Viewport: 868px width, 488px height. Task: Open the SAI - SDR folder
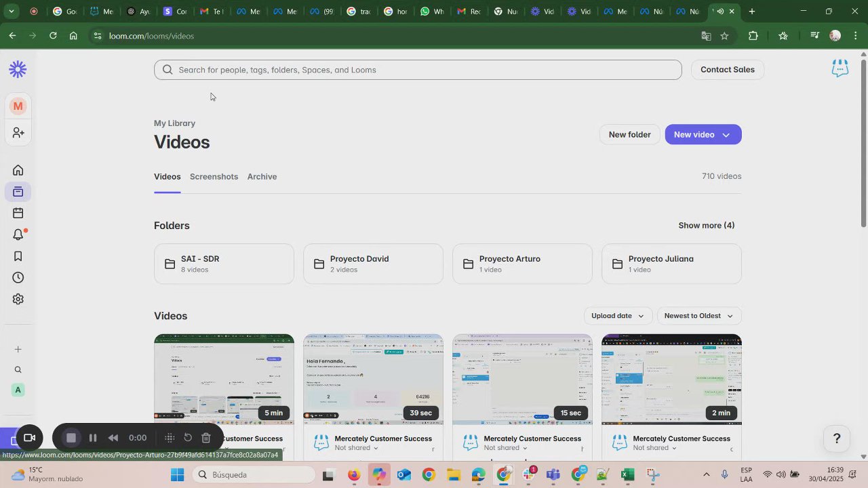[x=224, y=264]
